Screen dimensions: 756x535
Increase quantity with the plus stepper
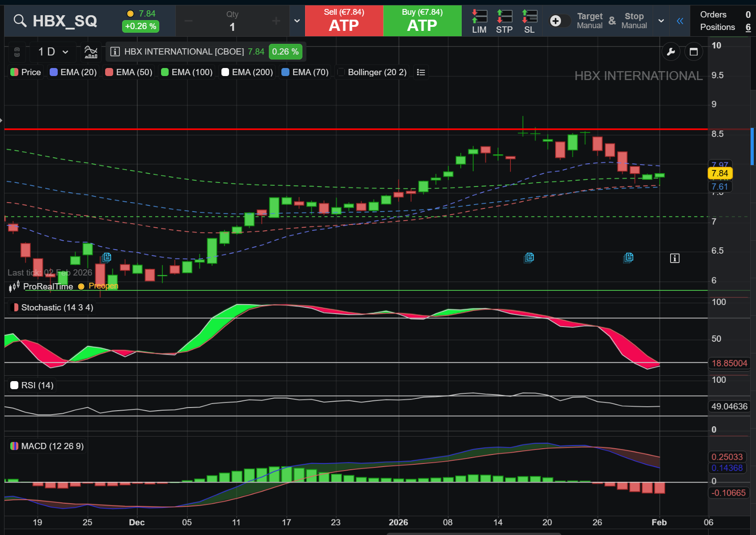(x=276, y=21)
